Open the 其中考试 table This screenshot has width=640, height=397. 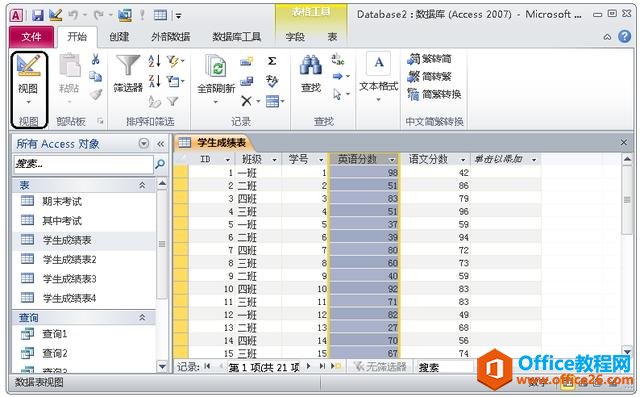[62, 221]
